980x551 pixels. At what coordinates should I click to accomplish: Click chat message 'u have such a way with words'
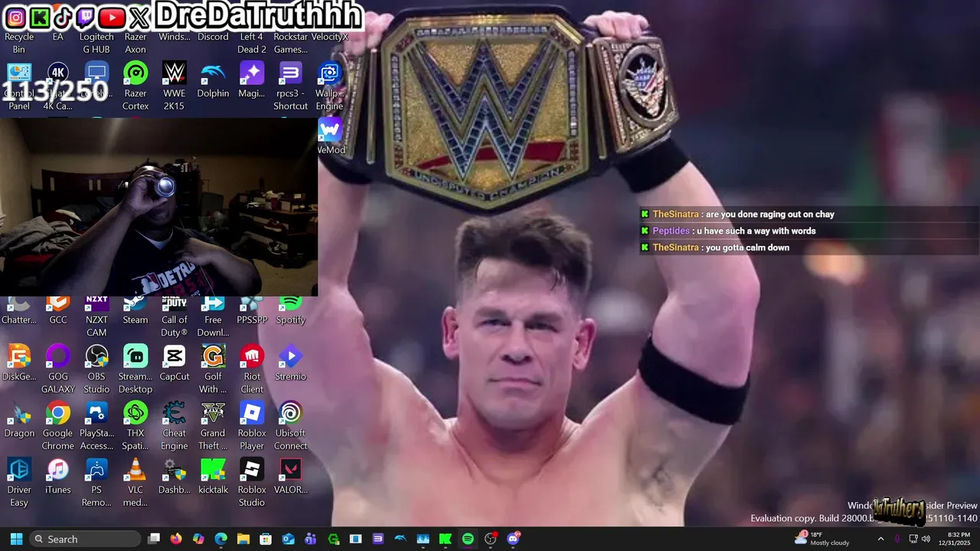pos(756,231)
